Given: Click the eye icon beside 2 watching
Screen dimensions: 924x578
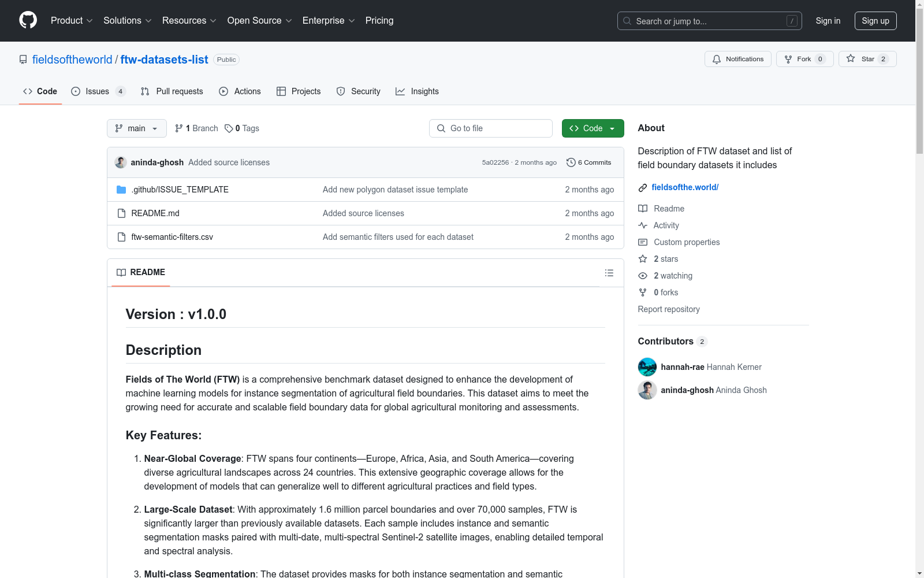Looking at the screenshot, I should [x=643, y=276].
